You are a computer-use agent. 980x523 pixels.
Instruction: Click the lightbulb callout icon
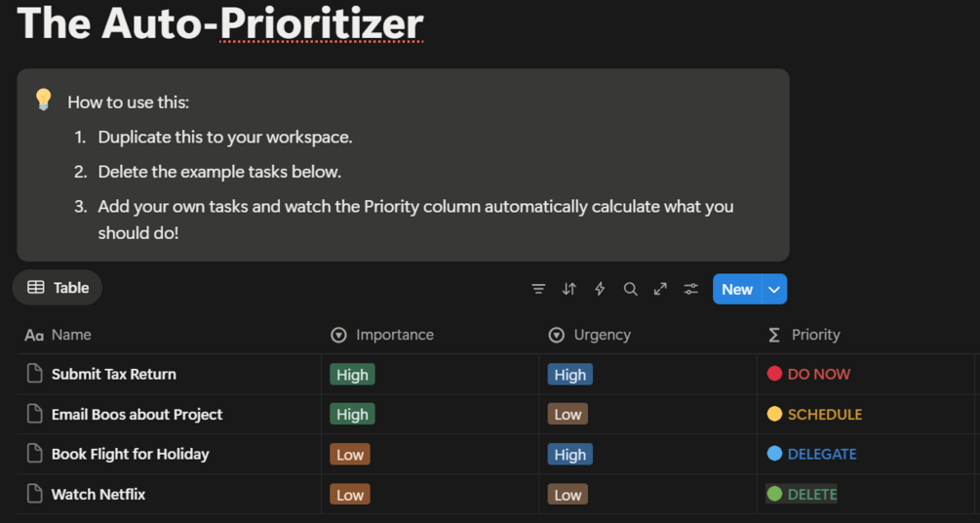pyautogui.click(x=43, y=100)
